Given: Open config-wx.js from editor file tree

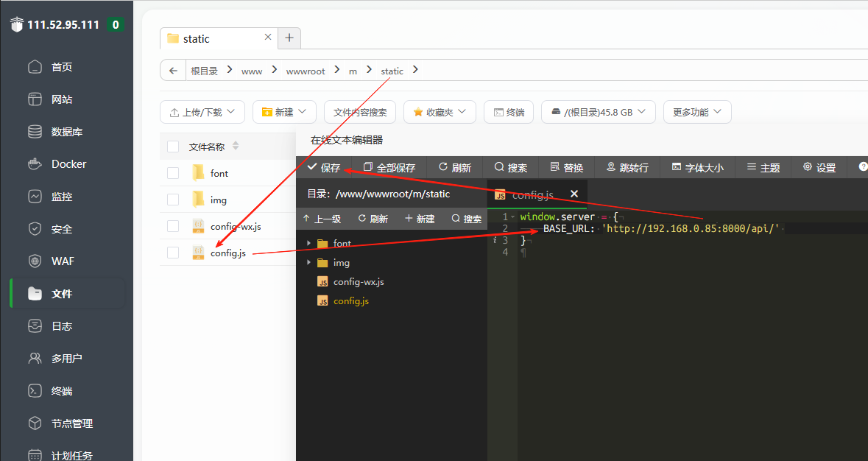Looking at the screenshot, I should coord(358,281).
